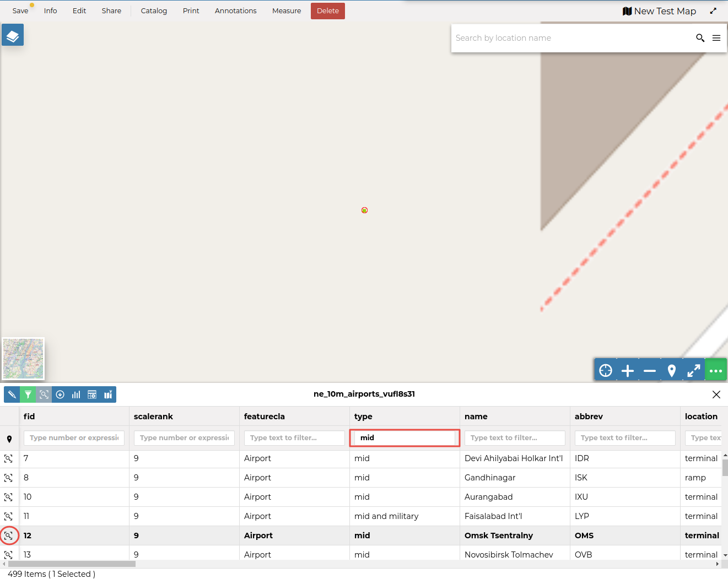
Task: Click the Save menu item
Action: 20,10
